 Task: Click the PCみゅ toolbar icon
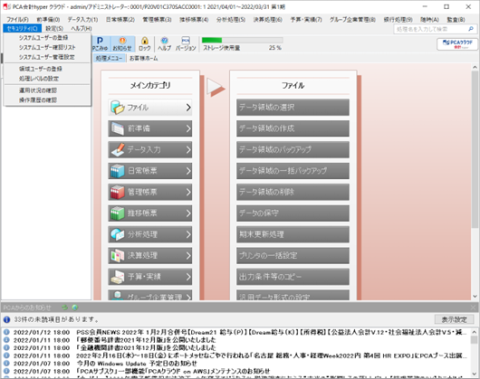(100, 44)
